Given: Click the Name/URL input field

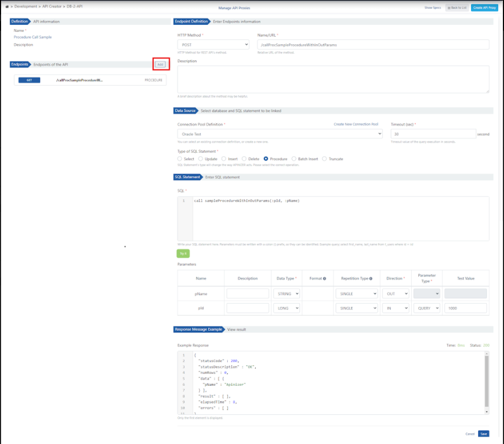Looking at the screenshot, I should (373, 45).
